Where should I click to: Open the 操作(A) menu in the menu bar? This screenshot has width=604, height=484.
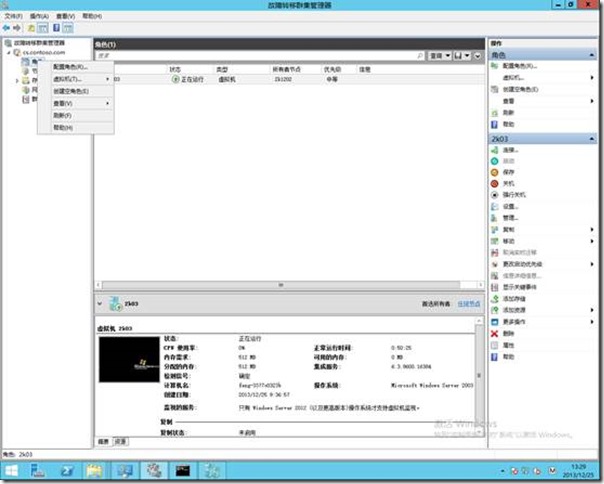coord(39,16)
